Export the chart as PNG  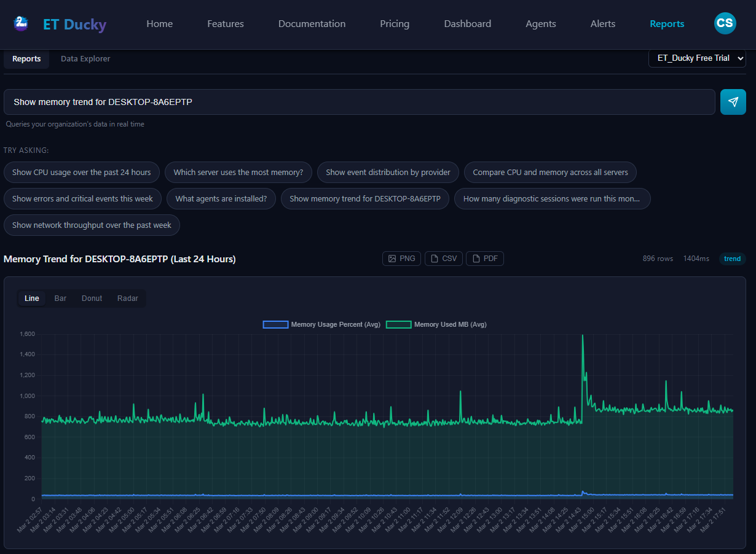pos(401,259)
